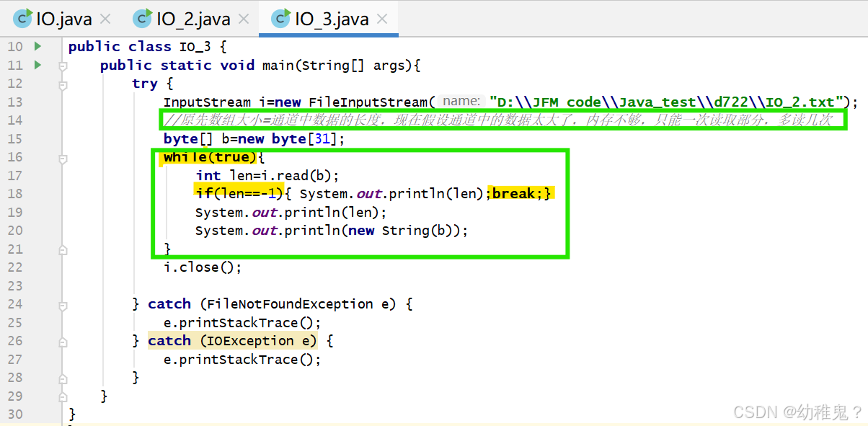Click 'while(true)' on line 16
Screen dimensions: 868x426
(210, 157)
